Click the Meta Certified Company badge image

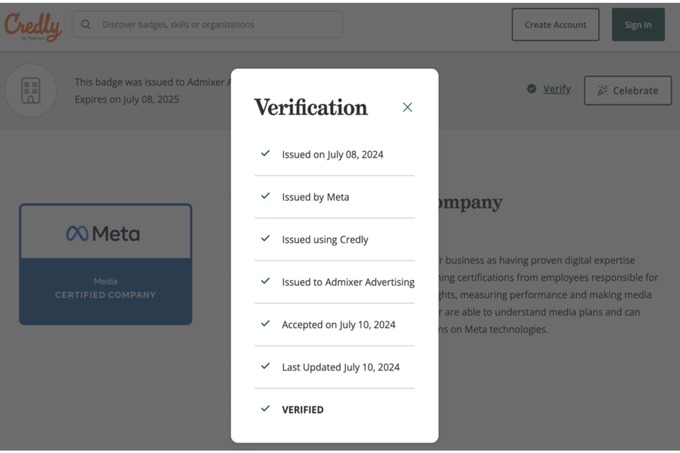point(105,264)
